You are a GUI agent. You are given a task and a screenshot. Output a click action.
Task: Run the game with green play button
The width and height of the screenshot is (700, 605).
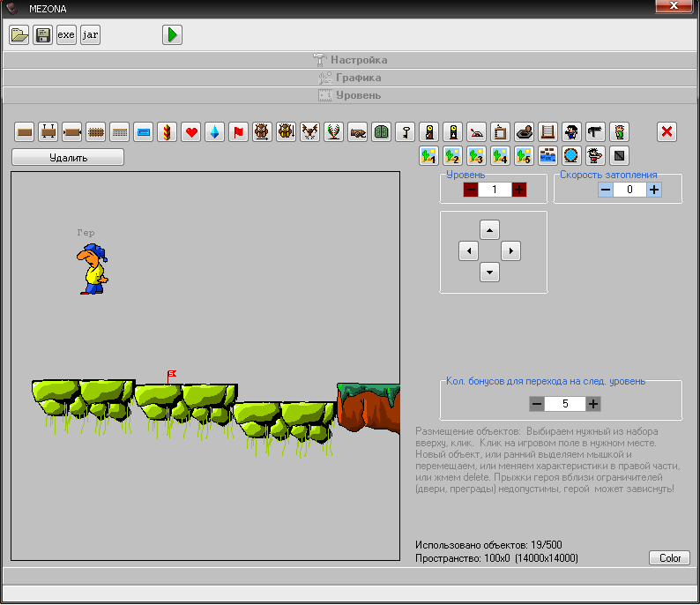coord(172,35)
